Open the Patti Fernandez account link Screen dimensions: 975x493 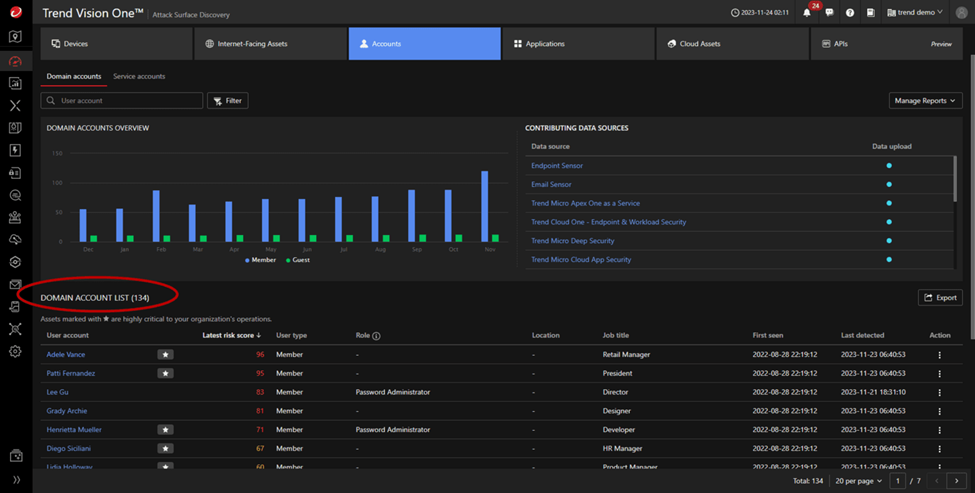pos(71,373)
